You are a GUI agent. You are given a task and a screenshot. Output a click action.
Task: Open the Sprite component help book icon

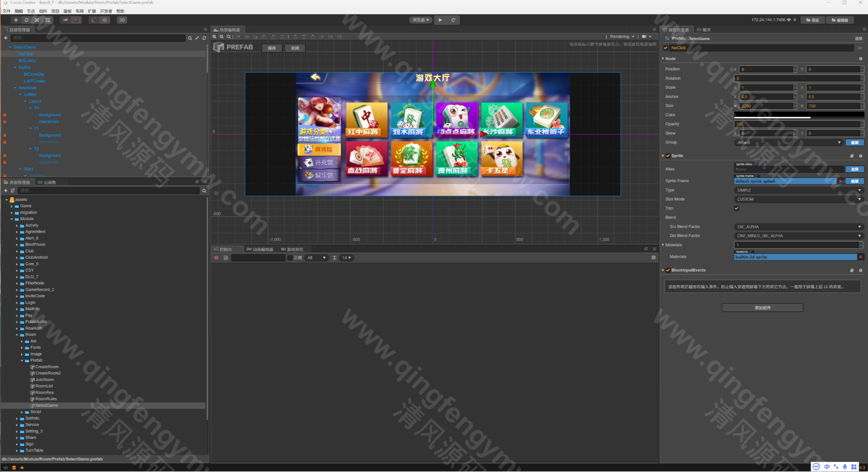pos(852,156)
